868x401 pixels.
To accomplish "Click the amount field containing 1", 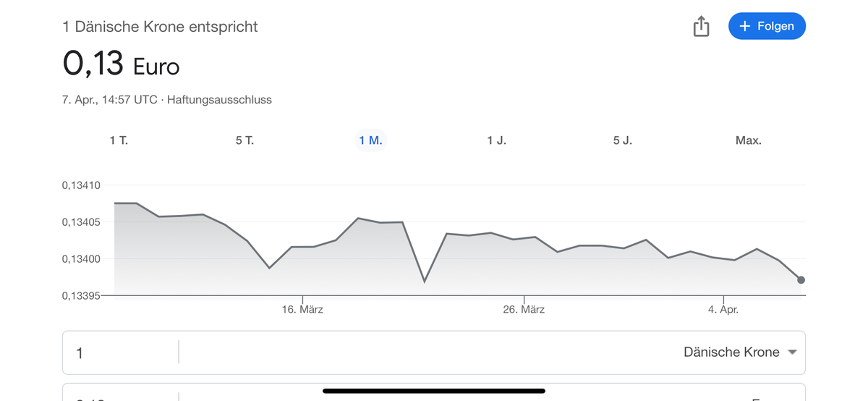I will click(x=119, y=353).
